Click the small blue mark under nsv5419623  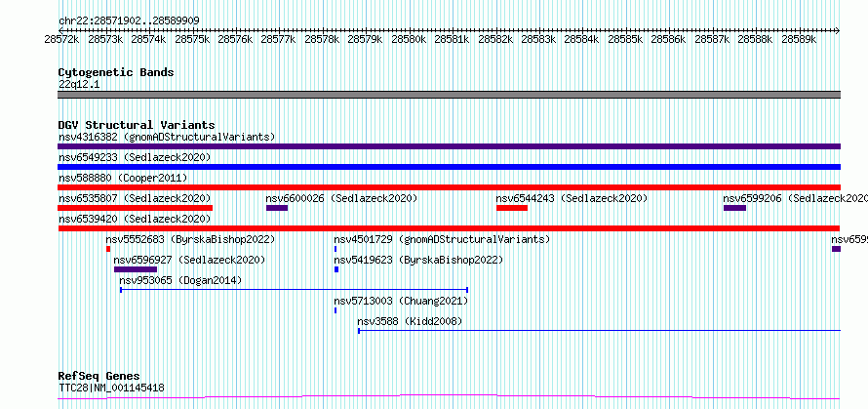(x=336, y=269)
